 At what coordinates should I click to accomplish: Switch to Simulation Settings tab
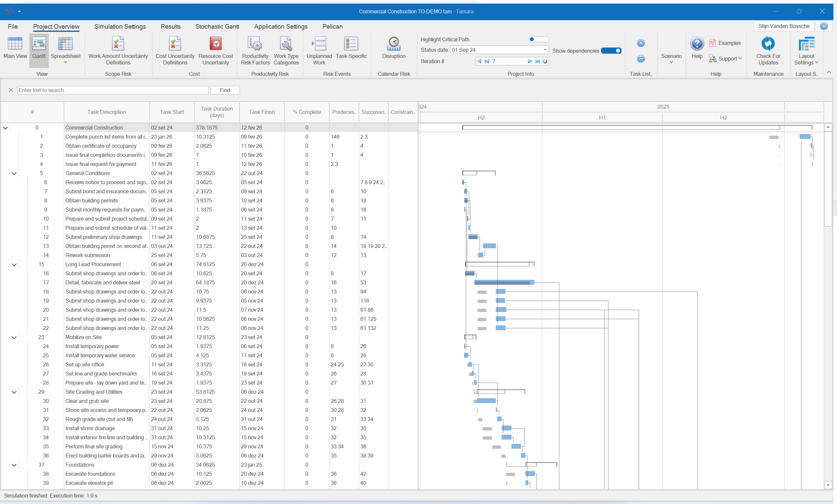[x=120, y=26]
